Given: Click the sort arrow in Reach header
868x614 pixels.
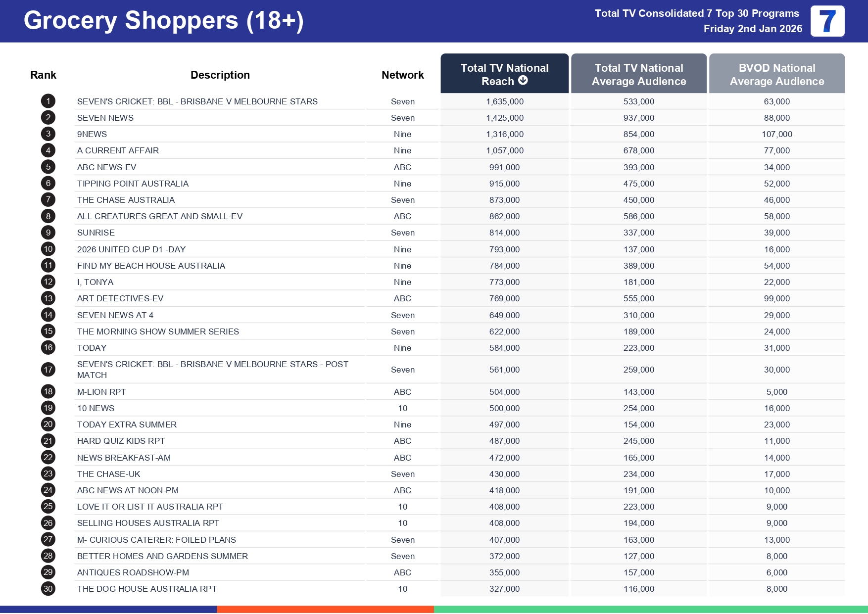Looking at the screenshot, I should 523,81.
